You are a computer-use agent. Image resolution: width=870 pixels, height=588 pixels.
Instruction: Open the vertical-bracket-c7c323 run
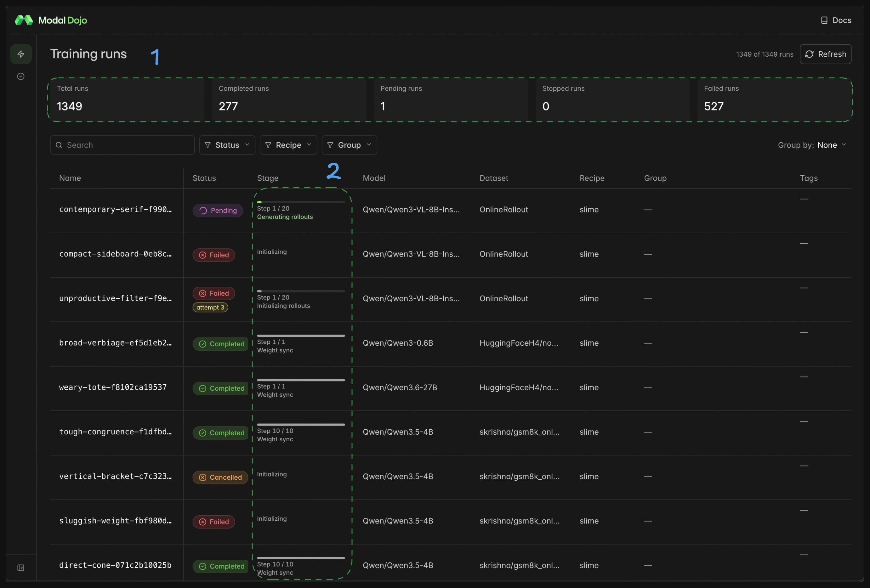click(115, 477)
